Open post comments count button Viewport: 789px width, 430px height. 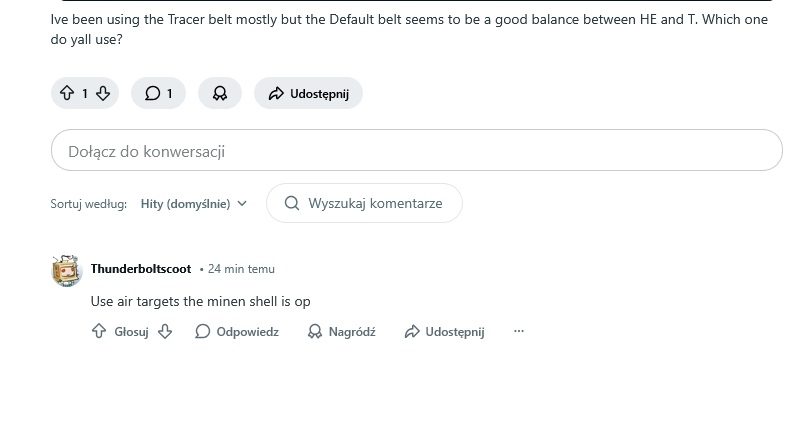pyautogui.click(x=159, y=93)
